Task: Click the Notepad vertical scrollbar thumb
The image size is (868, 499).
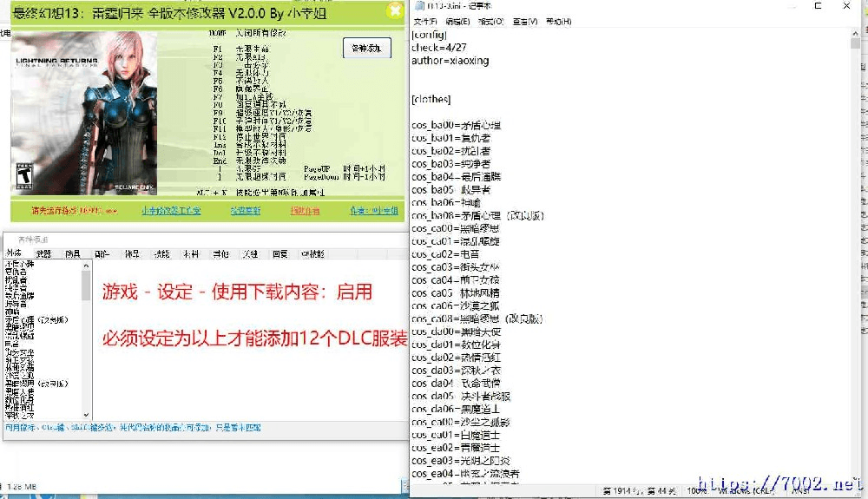Action: (x=855, y=43)
